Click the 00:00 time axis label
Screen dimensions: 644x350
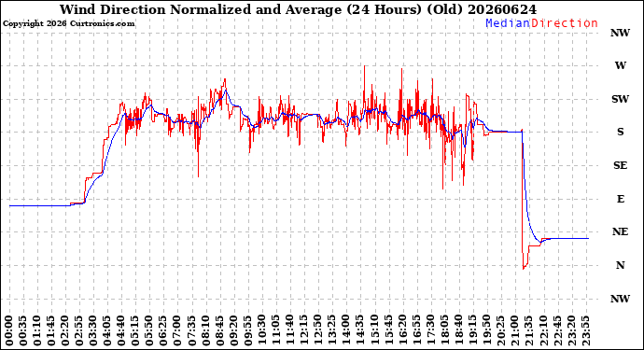[x=9, y=331]
